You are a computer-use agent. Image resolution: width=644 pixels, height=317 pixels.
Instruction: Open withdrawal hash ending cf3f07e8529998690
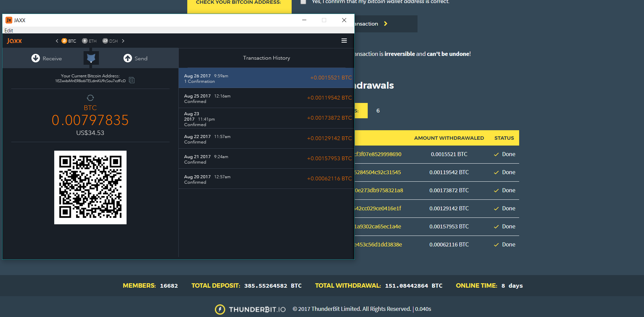pos(378,154)
